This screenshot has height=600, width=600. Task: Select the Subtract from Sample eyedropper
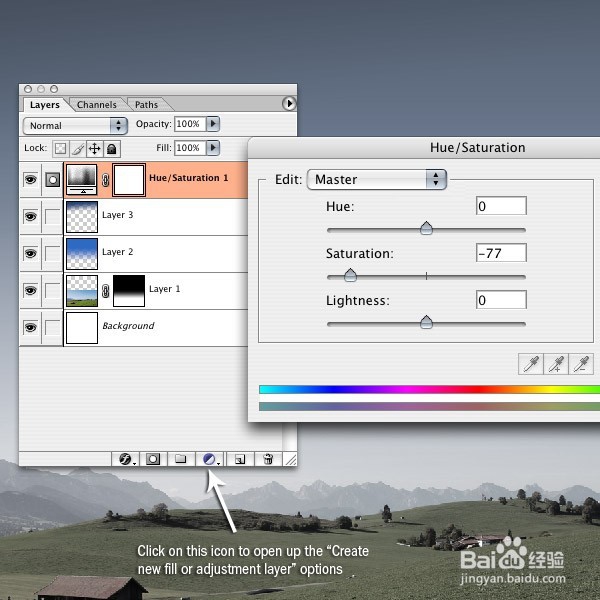click(581, 364)
